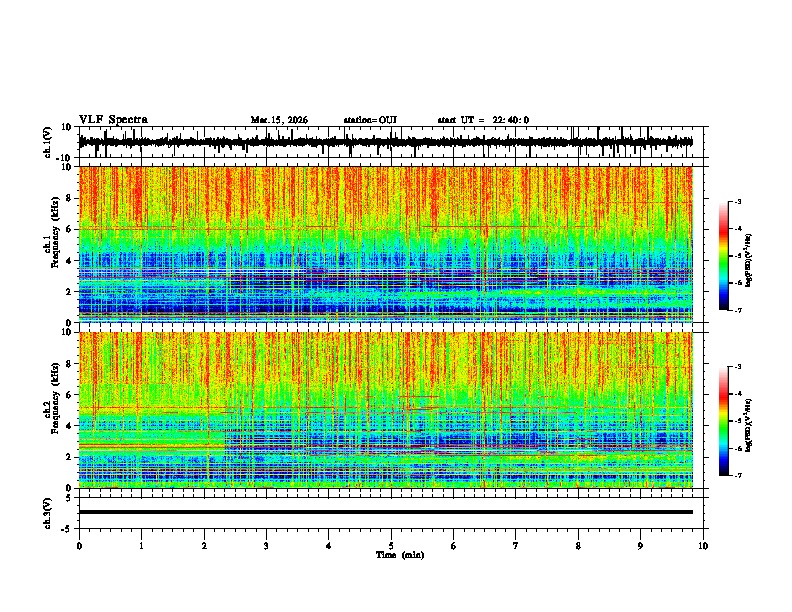
Task: Click the ch.1 spectrogram plot area
Action: [385, 244]
